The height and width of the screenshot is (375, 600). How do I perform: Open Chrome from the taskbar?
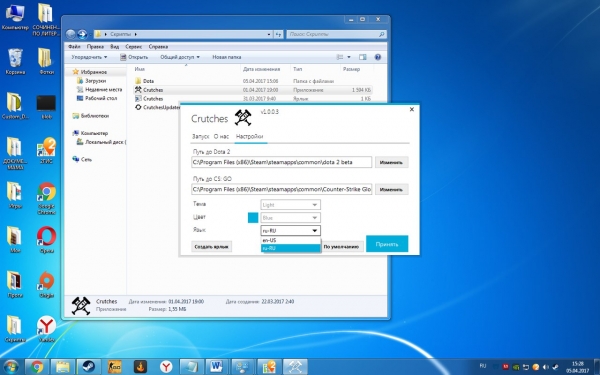37,367
